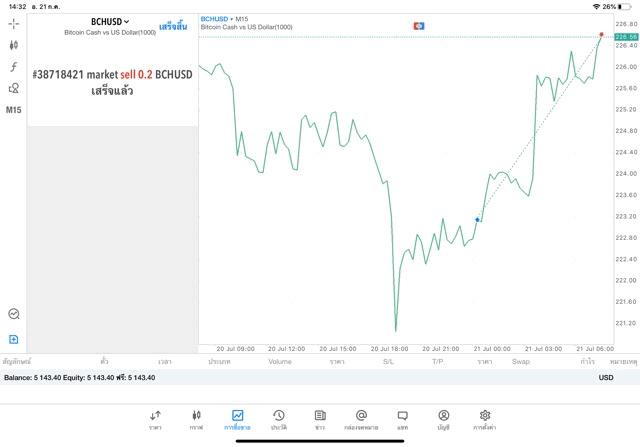This screenshot has height=447, width=640.
Task: Tap the new order plus icon
Action: 13,339
